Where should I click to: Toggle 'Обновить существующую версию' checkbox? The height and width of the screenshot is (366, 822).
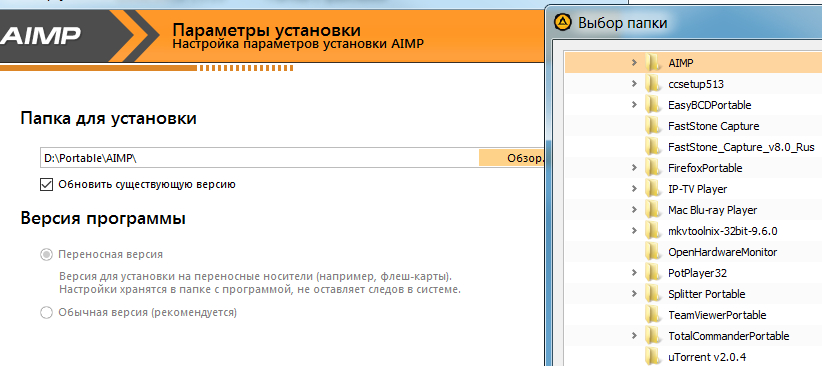[47, 185]
